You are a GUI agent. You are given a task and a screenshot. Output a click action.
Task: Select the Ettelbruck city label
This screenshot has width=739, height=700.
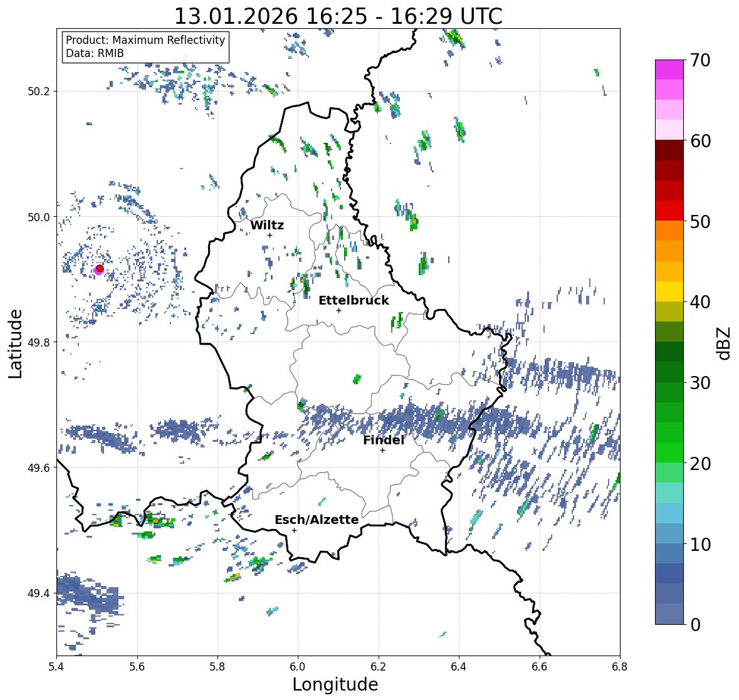[354, 301]
